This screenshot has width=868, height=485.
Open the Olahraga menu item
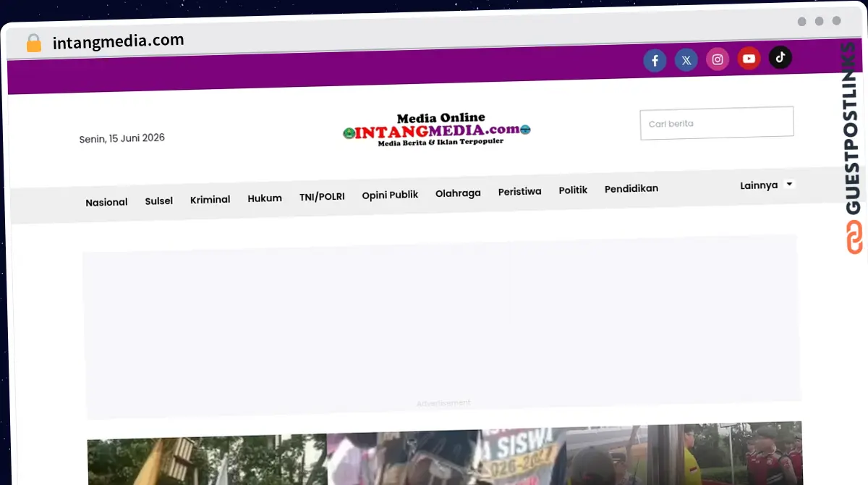[x=458, y=193]
